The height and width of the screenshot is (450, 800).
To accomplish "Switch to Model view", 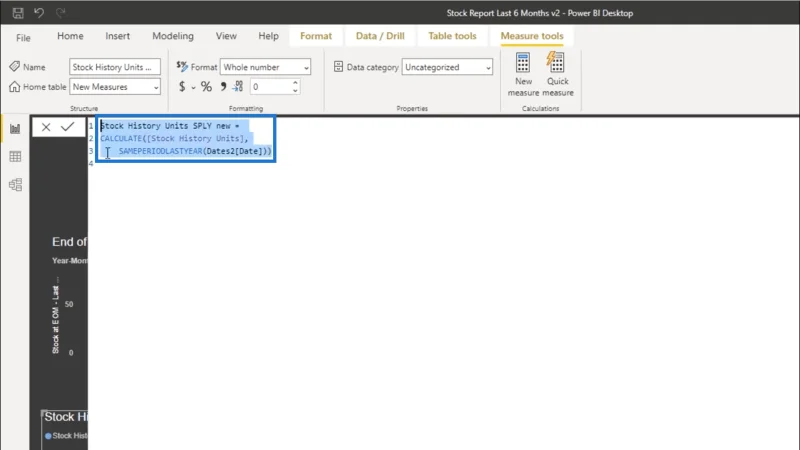I will tap(15, 185).
